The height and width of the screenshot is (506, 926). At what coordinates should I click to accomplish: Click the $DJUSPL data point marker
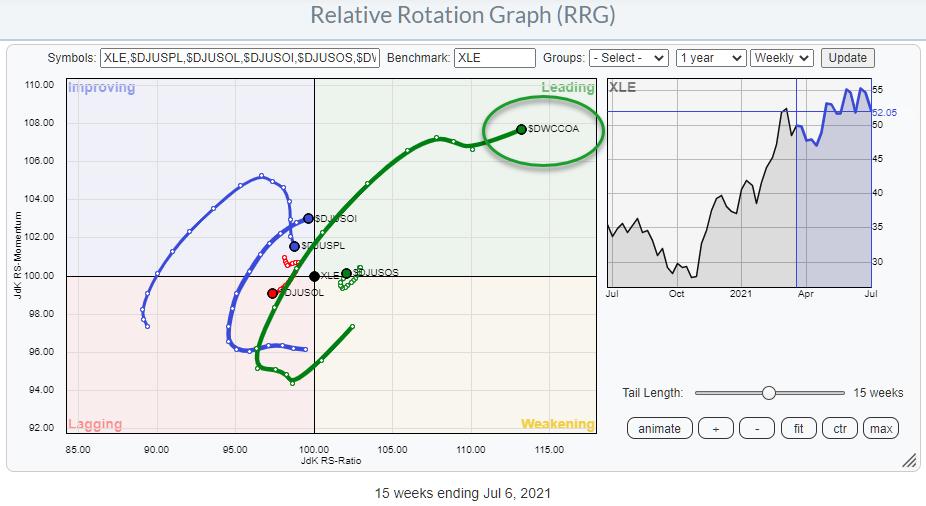[x=295, y=246]
